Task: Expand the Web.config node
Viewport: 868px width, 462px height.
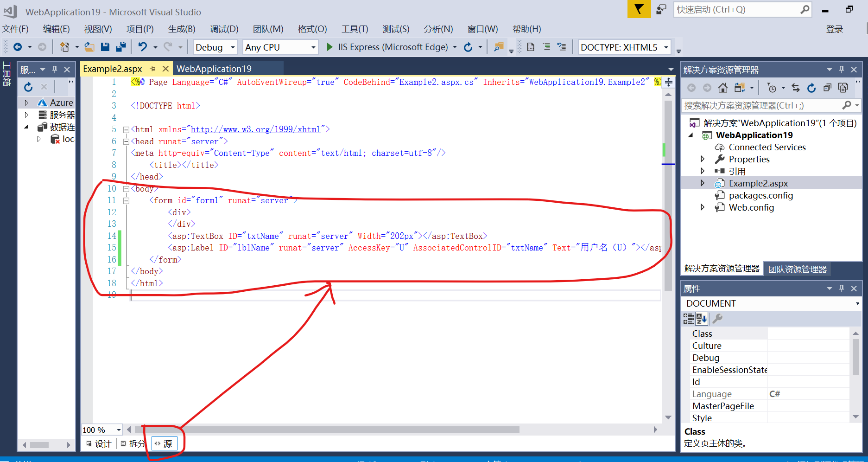Action: pos(703,207)
